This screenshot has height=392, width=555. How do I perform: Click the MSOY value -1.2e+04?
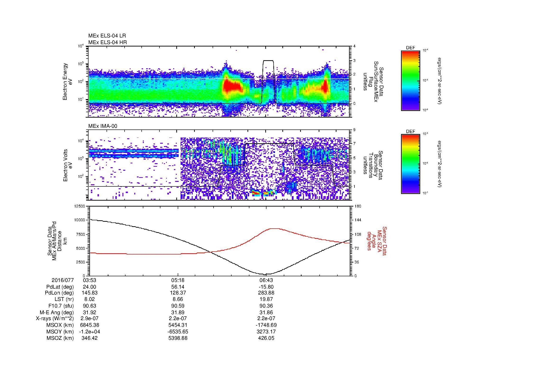pos(89,332)
